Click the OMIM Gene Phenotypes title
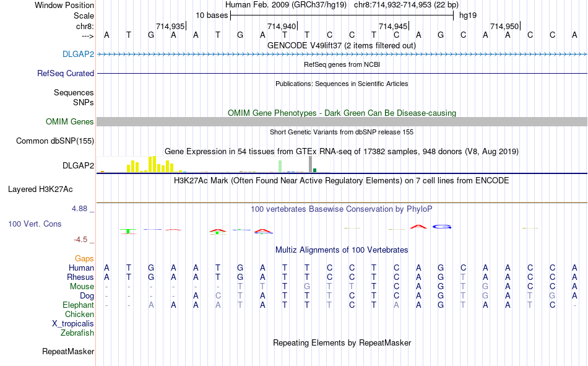This screenshot has height=366, width=588. click(x=342, y=113)
